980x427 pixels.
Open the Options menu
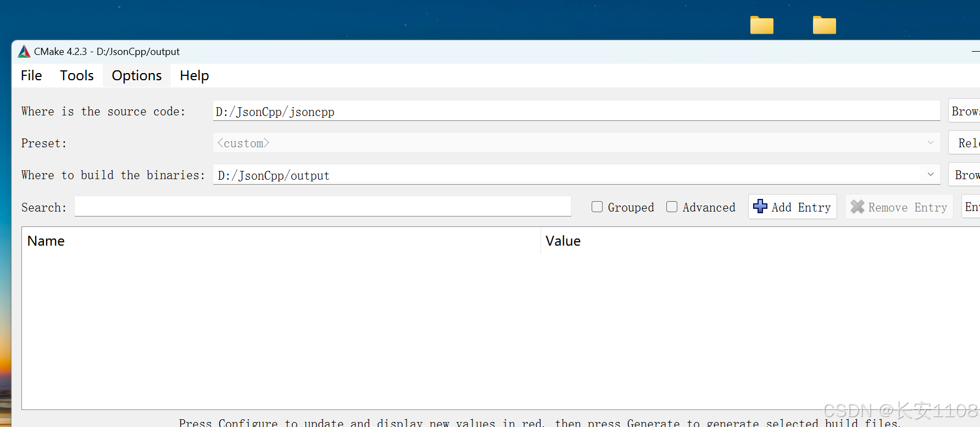[x=137, y=75]
